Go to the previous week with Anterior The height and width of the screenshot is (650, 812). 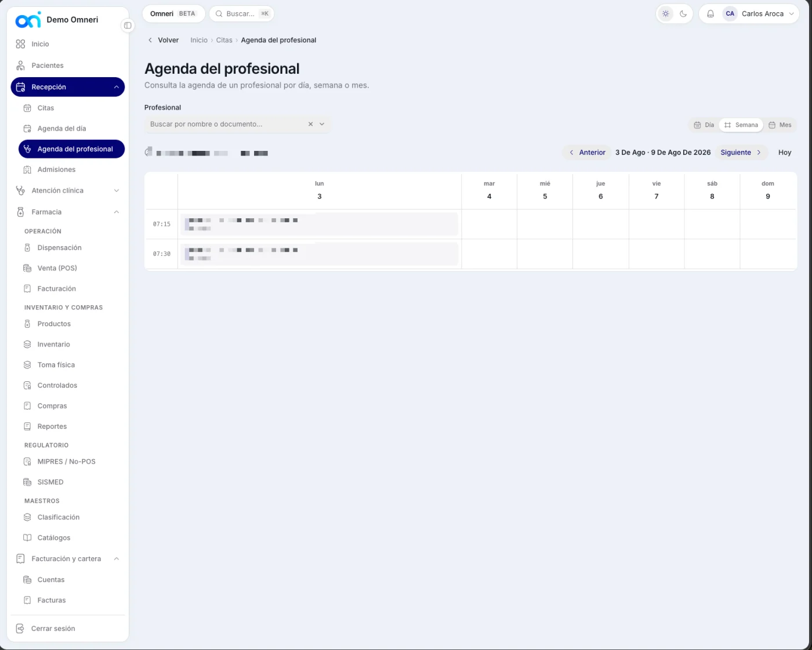[587, 153]
